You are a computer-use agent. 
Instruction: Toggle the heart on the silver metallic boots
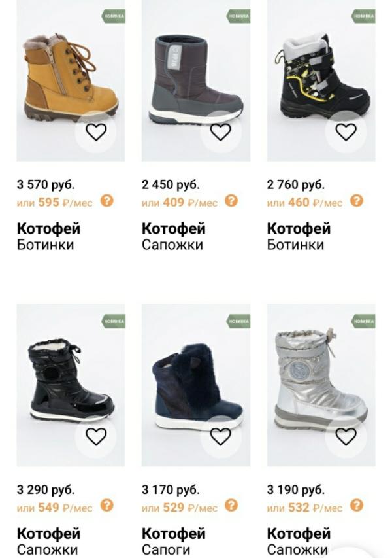point(346,436)
